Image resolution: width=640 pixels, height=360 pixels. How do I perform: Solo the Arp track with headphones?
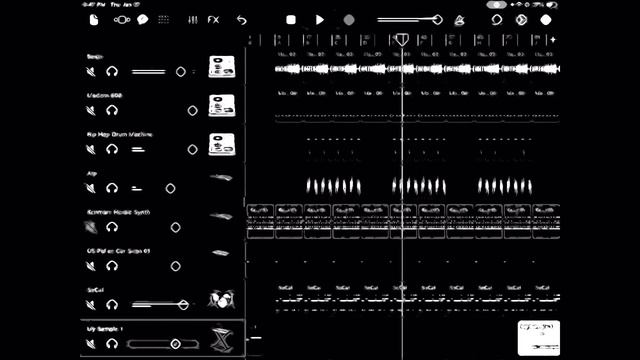[112, 188]
